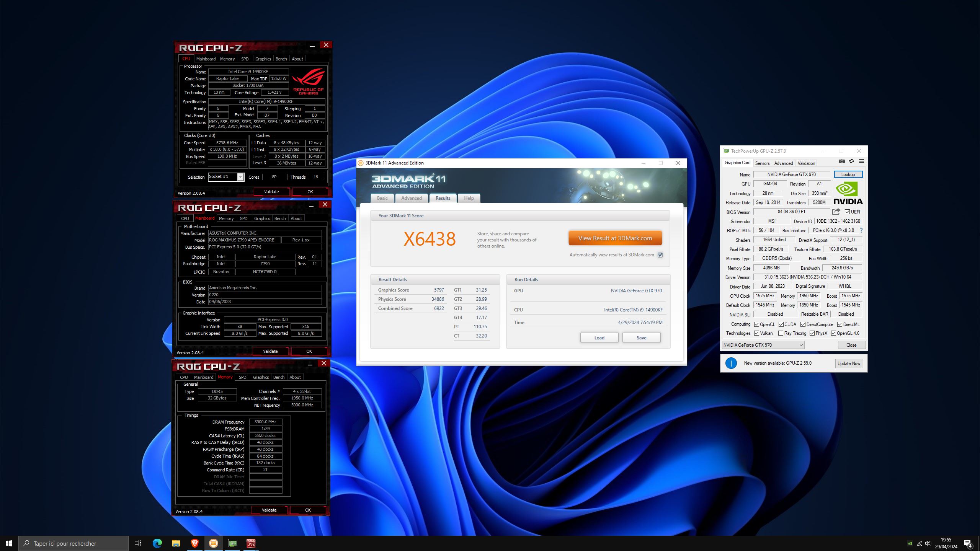
Task: Open network status tray icon
Action: [x=919, y=543]
